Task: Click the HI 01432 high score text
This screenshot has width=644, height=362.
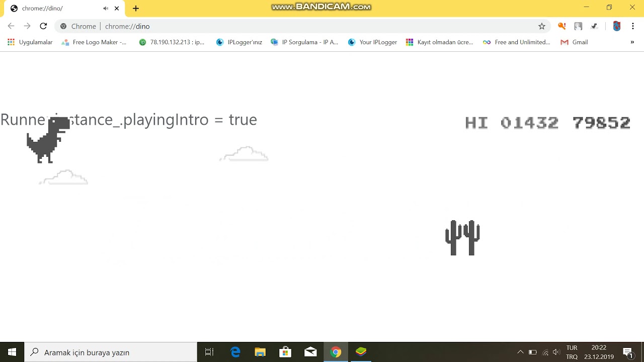Action: (x=512, y=123)
